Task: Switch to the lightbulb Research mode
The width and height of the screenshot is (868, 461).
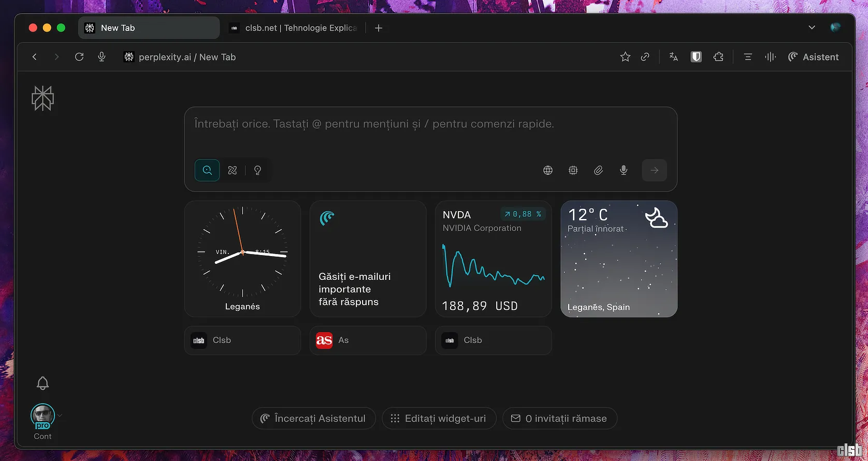Action: (257, 170)
